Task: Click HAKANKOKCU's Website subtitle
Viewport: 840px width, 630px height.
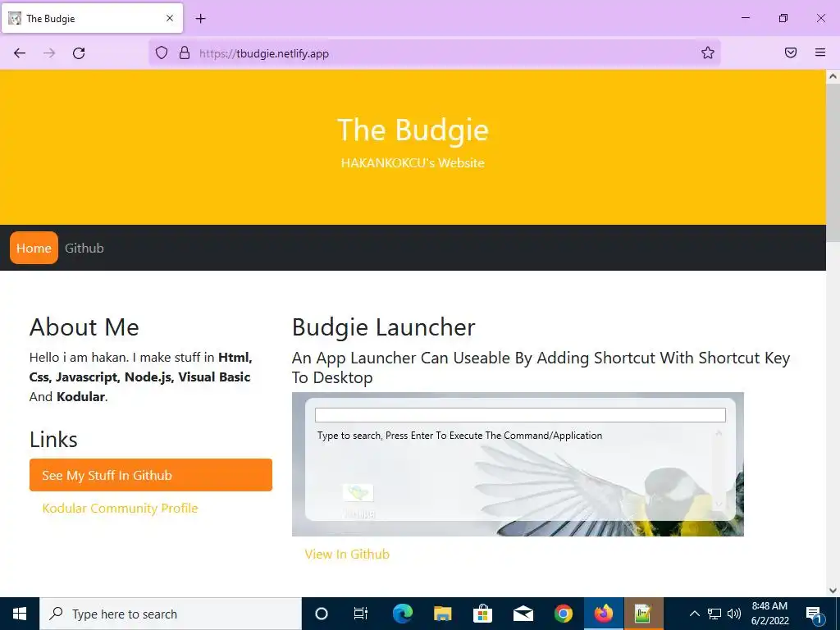Action: [x=413, y=163]
